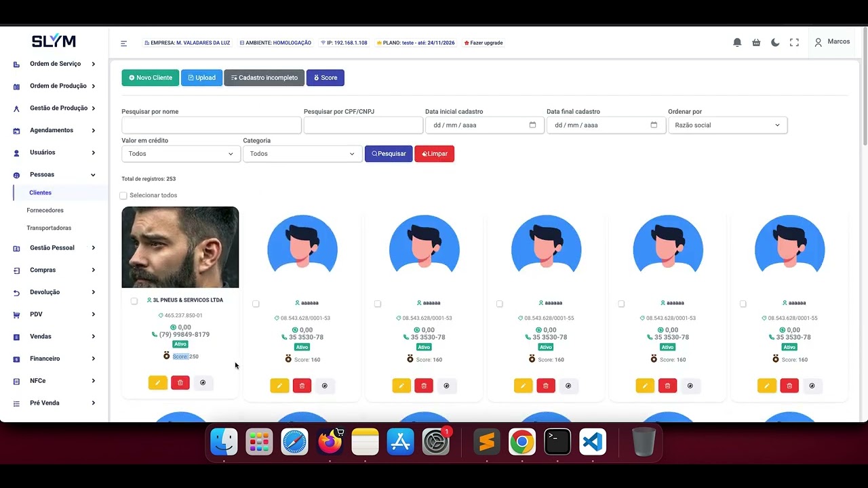The image size is (868, 488).
Task: Collapse the Pessoas menu arrow
Action: [93, 175]
